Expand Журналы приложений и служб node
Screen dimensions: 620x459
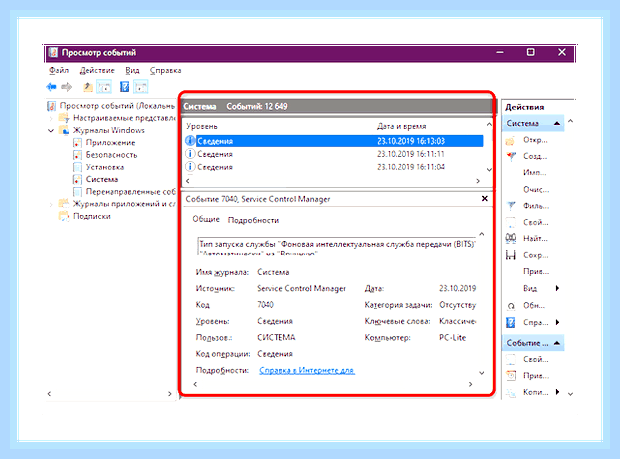click(x=51, y=204)
